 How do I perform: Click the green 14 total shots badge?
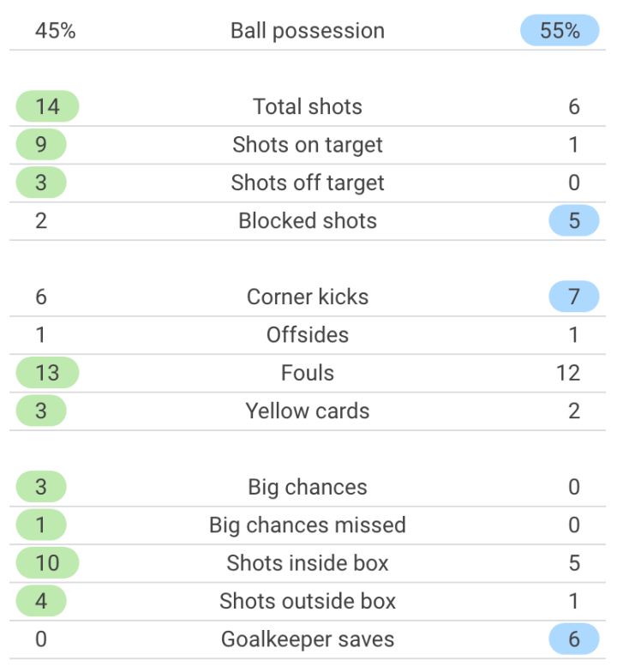48,107
